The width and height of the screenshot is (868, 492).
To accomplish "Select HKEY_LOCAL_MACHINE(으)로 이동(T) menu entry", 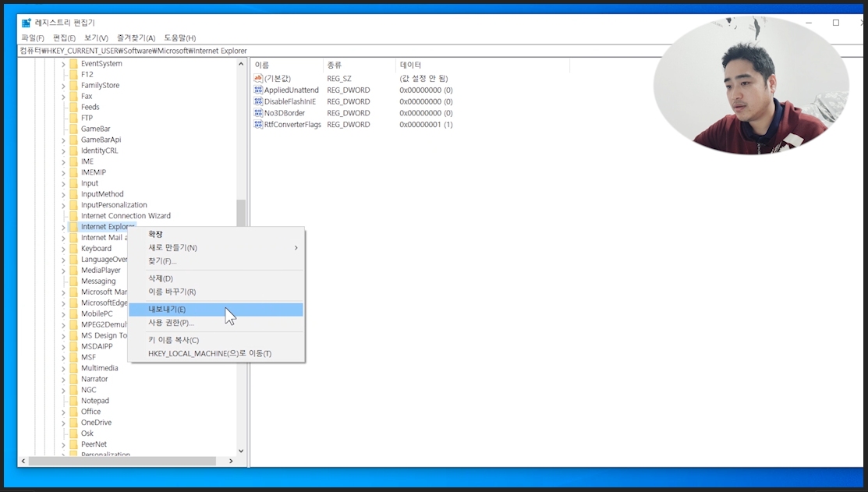I will point(216,353).
